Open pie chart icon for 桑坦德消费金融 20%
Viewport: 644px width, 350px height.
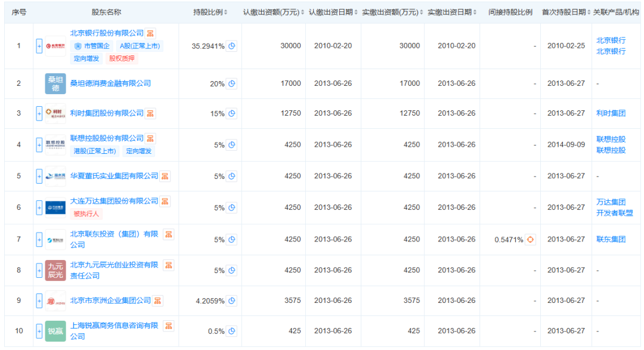coord(231,84)
